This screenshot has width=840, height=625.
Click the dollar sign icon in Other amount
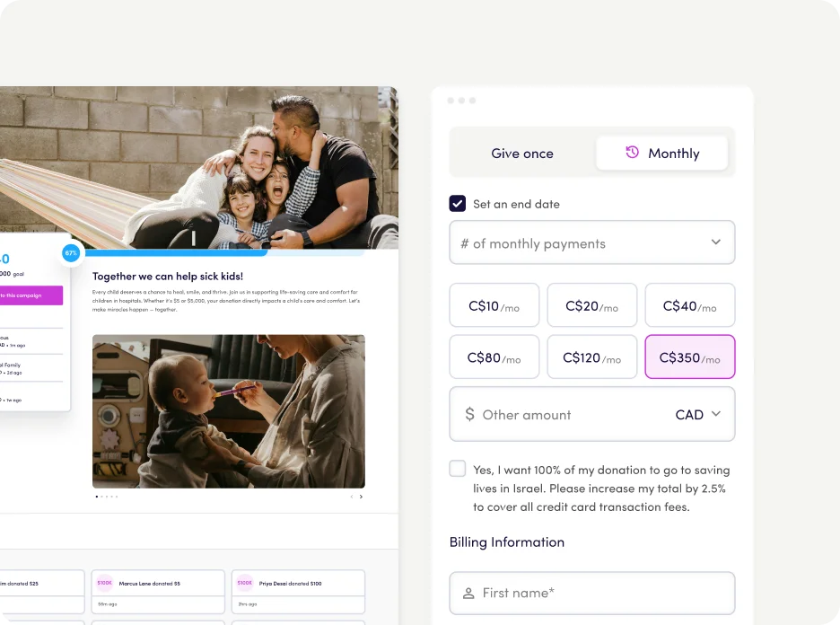(469, 415)
